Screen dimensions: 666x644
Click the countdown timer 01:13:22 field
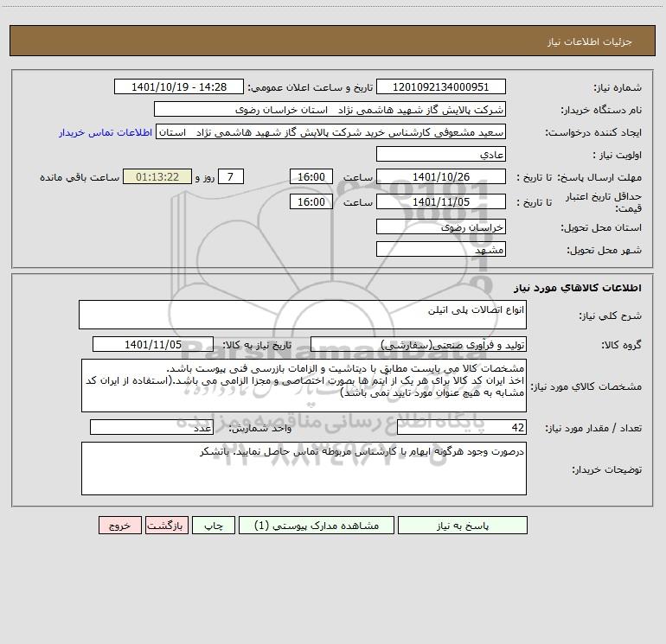(x=157, y=176)
